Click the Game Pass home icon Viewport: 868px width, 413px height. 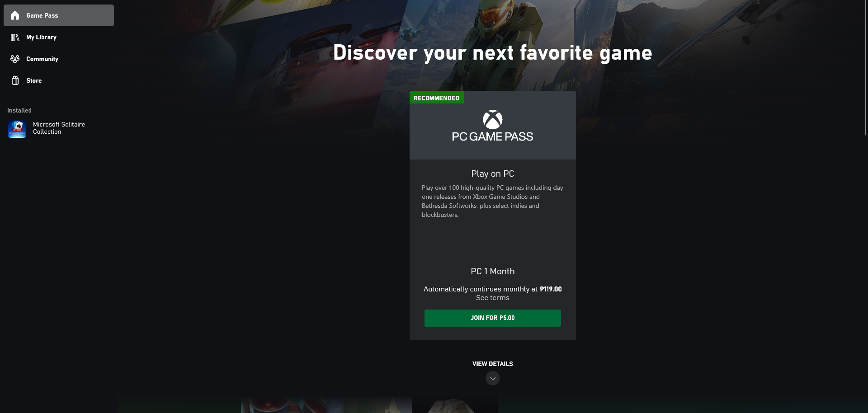pos(15,15)
